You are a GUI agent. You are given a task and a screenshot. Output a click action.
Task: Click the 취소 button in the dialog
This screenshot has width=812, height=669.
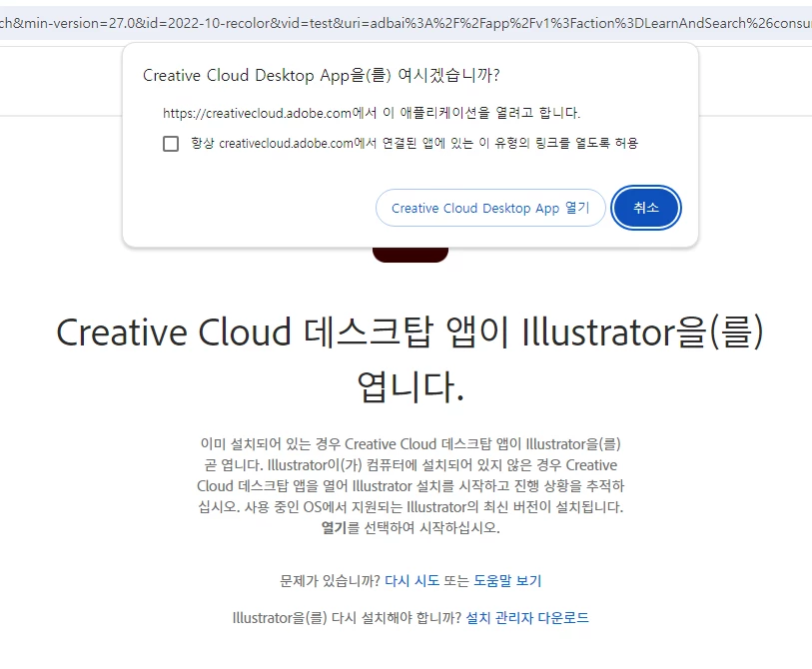pos(646,208)
